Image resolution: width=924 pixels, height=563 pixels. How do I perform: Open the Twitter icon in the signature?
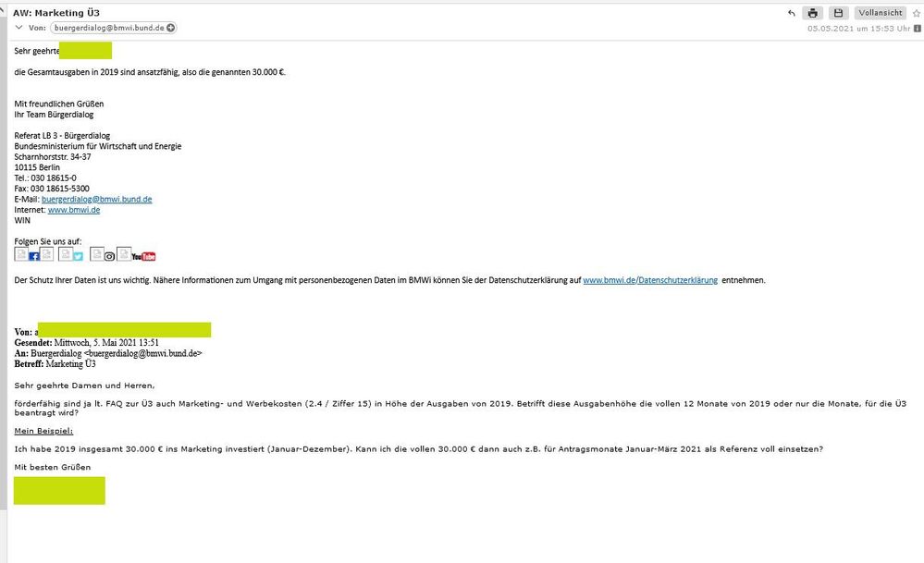(78, 256)
